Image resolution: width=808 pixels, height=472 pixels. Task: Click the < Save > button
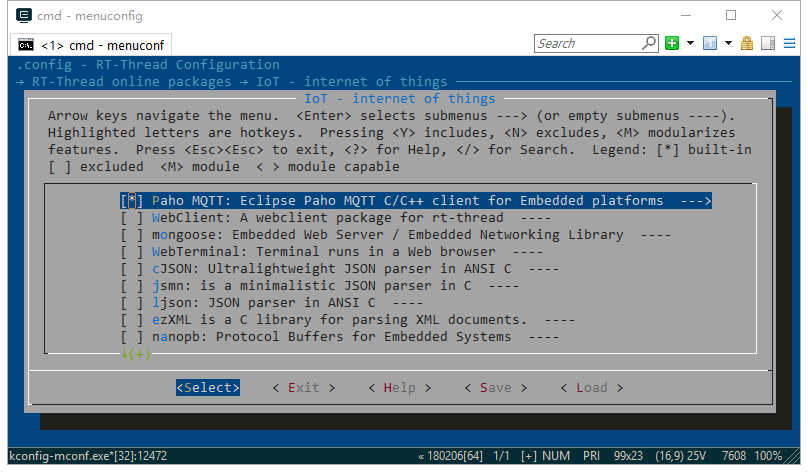coord(496,387)
